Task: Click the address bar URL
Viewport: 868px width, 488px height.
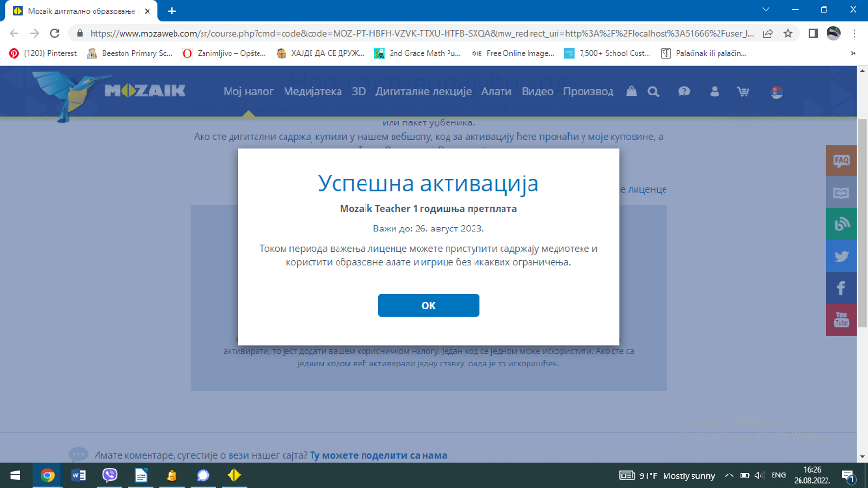Action: pos(421,33)
